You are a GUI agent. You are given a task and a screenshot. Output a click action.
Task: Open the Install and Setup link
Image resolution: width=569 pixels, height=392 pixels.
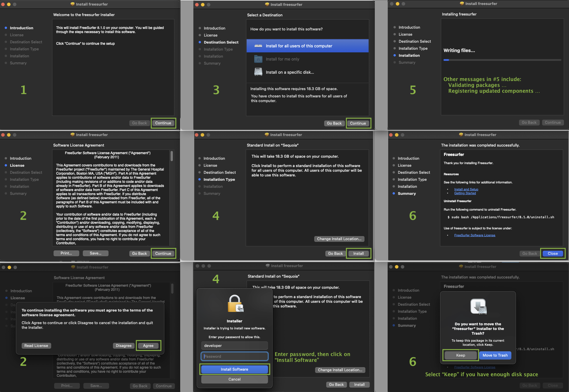point(466,190)
